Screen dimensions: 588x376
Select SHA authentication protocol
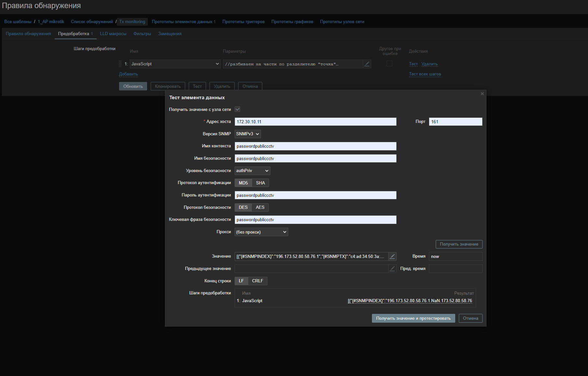tap(260, 183)
